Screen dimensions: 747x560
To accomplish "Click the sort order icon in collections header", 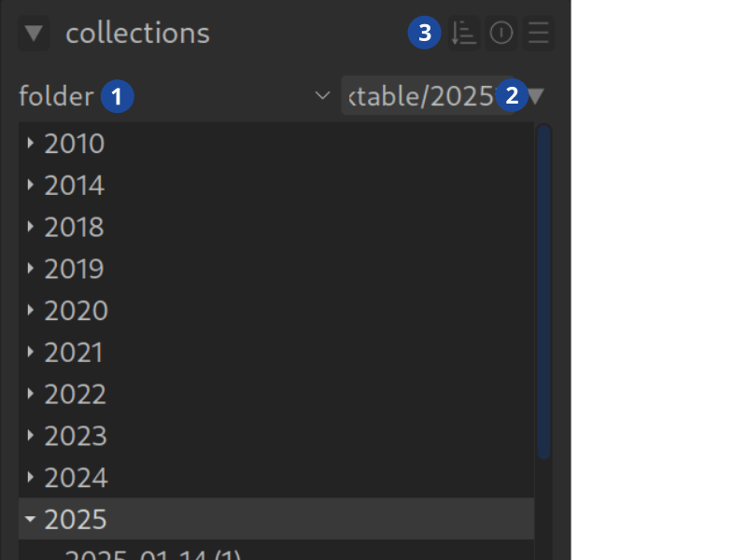I will pos(464,34).
